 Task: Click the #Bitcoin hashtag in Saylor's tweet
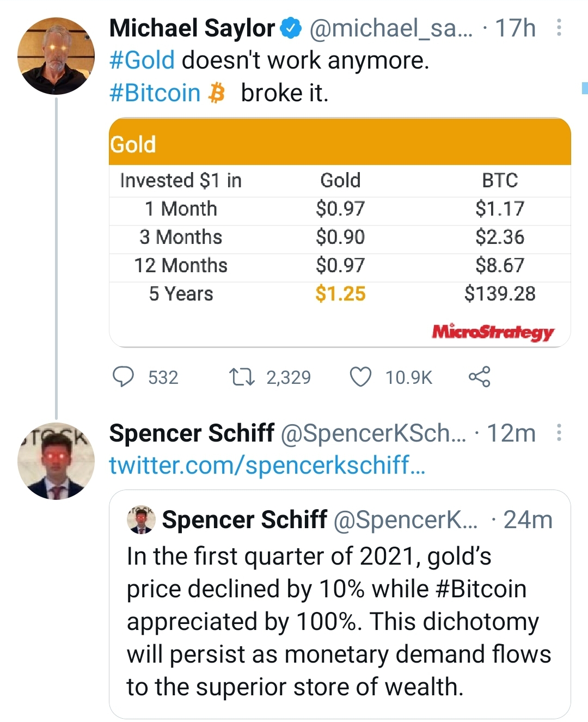point(155,93)
